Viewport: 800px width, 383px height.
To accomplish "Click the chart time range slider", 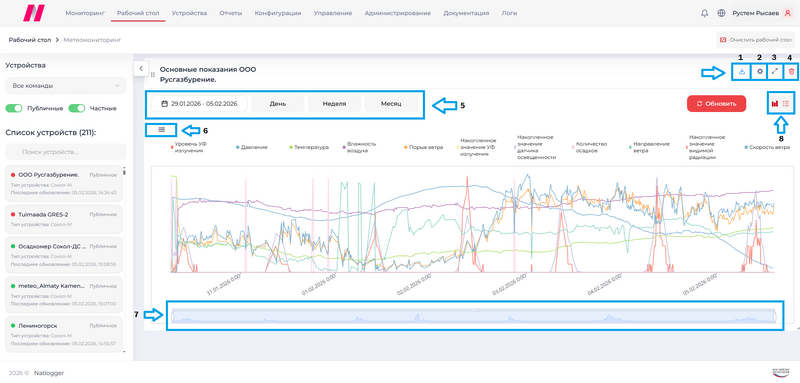I will pyautogui.click(x=473, y=316).
